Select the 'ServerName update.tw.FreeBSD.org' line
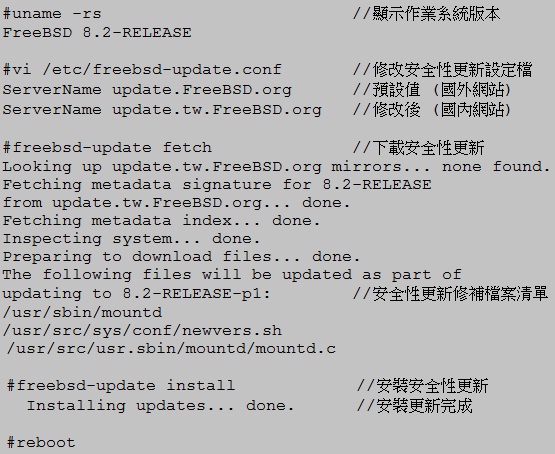The image size is (555, 454). [x=162, y=110]
